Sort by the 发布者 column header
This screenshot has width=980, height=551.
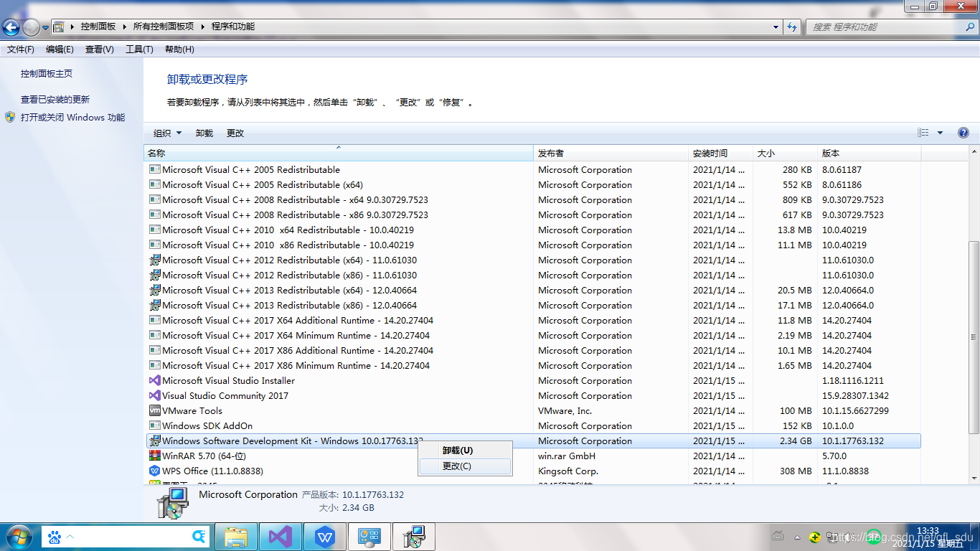pos(611,154)
